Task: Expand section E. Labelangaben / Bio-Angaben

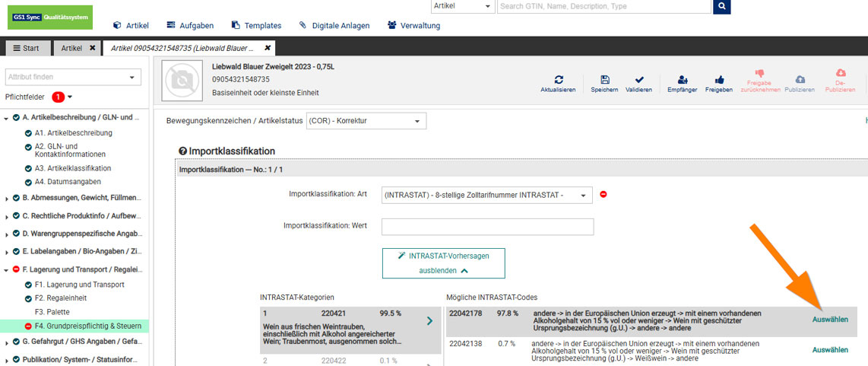Action: click(6, 253)
